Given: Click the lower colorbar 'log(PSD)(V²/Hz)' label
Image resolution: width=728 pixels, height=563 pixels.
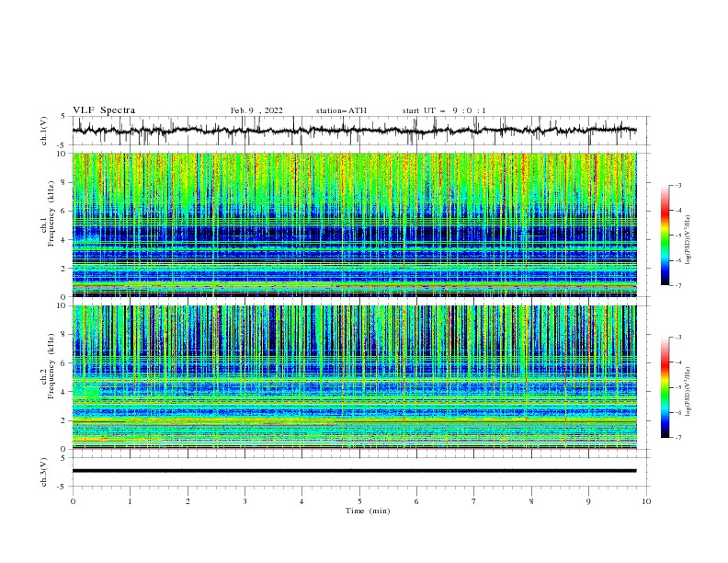Looking at the screenshot, I should pos(688,391).
